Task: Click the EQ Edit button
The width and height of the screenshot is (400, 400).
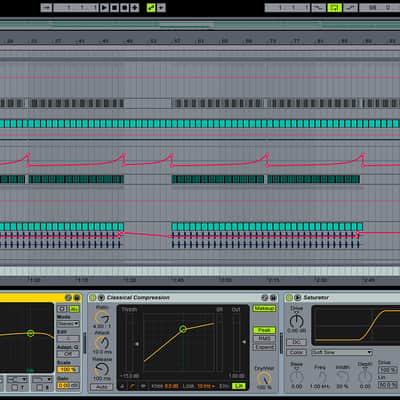Action: (x=68, y=339)
